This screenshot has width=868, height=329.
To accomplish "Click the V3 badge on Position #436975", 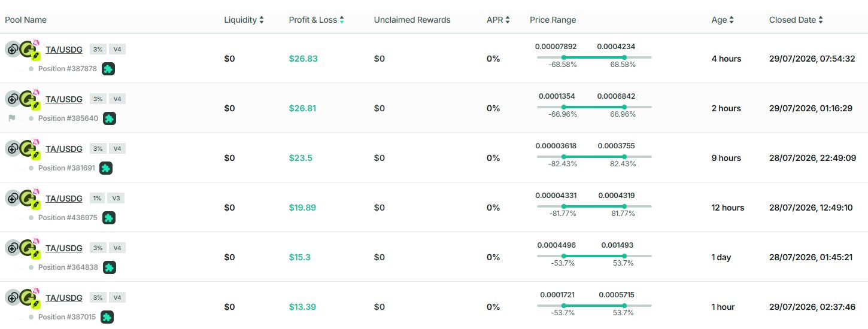I will click(x=116, y=198).
